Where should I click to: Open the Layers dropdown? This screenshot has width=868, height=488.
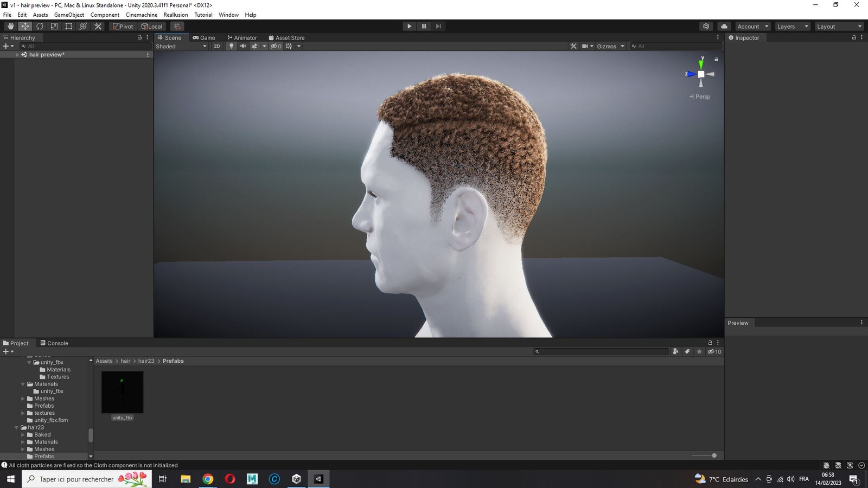[792, 26]
